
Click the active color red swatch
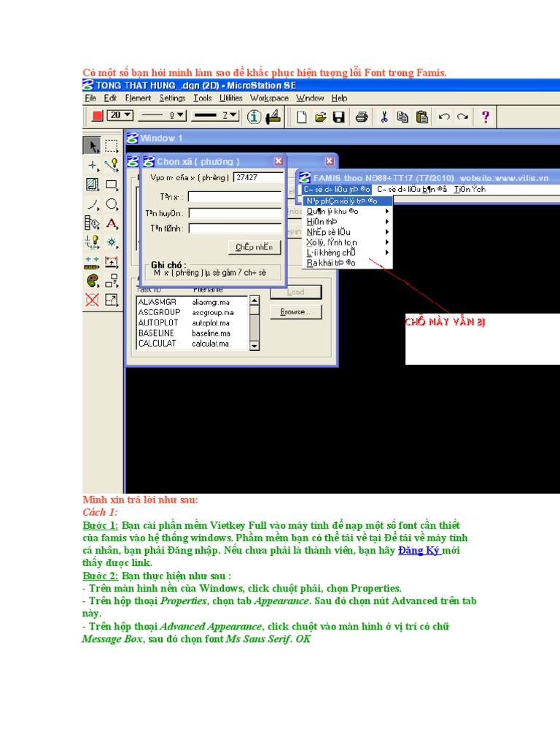point(97,116)
